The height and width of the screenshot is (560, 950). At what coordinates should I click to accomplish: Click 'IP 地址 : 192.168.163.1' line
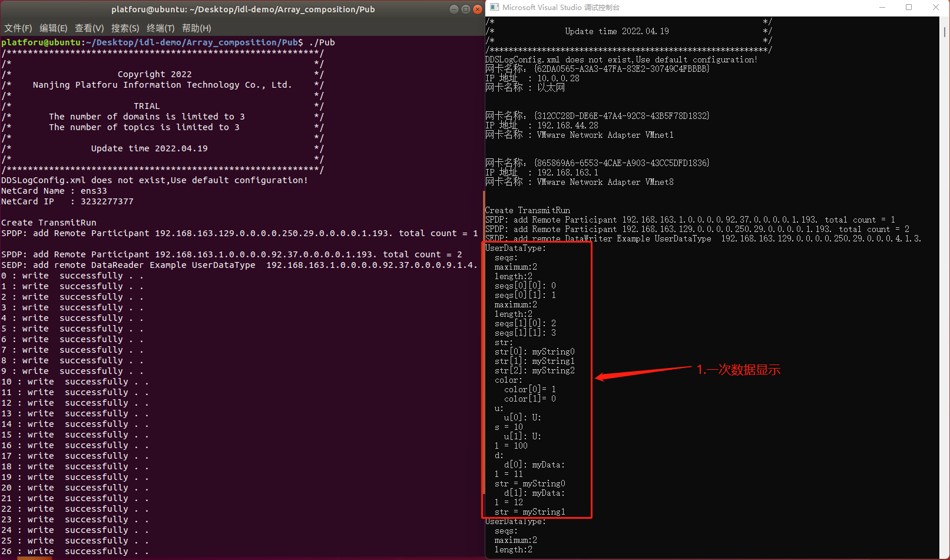coord(542,173)
